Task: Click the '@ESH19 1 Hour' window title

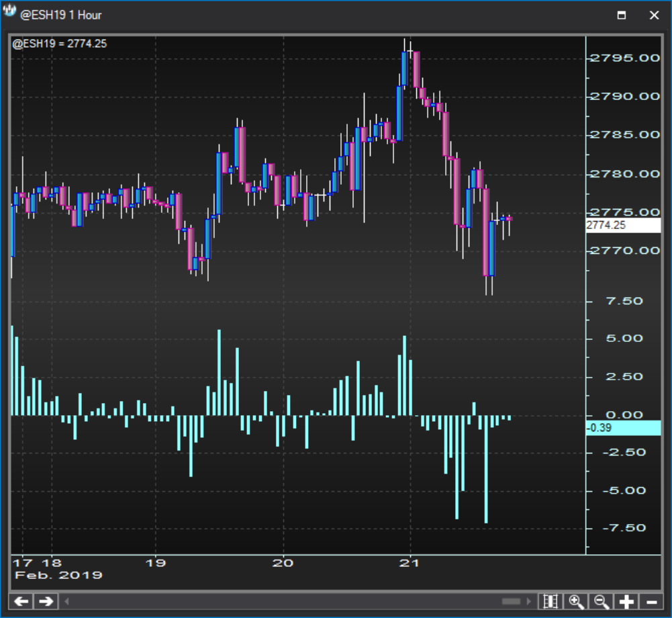Action: click(61, 15)
